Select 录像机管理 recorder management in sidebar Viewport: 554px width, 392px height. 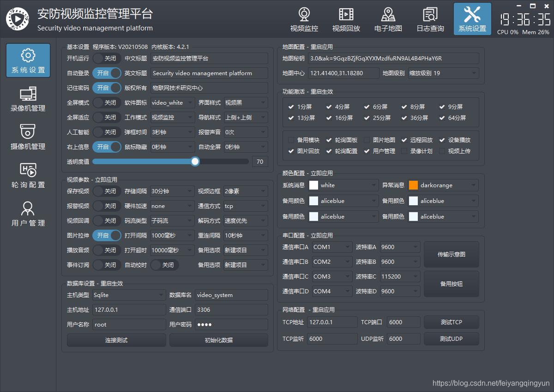28,99
